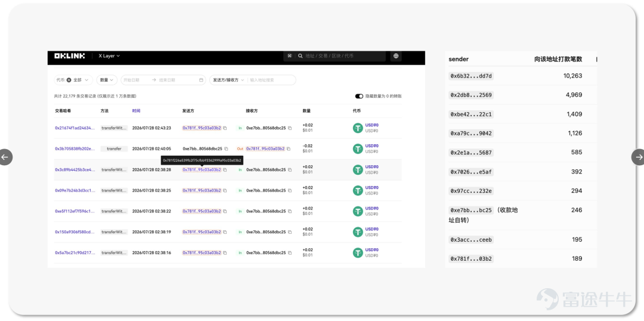Open transaction hash 0x150a9306f580cd...
This screenshot has width=644, height=321.
coord(75,232)
